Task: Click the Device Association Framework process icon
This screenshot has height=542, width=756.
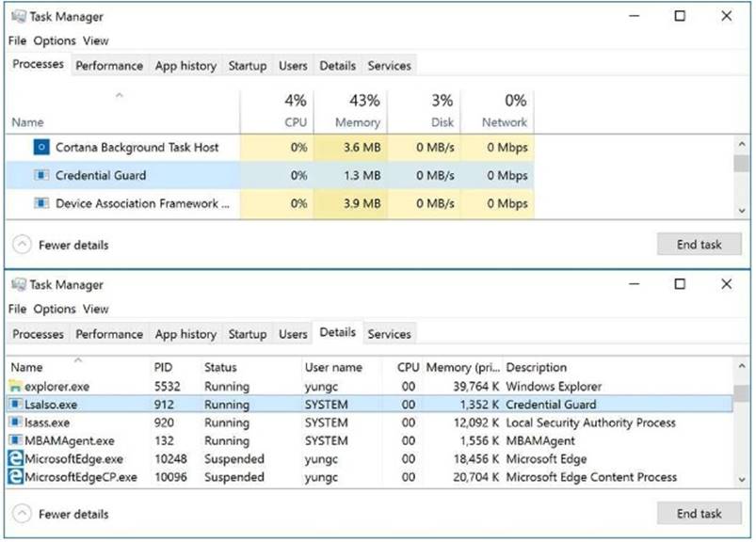Action: coord(41,203)
